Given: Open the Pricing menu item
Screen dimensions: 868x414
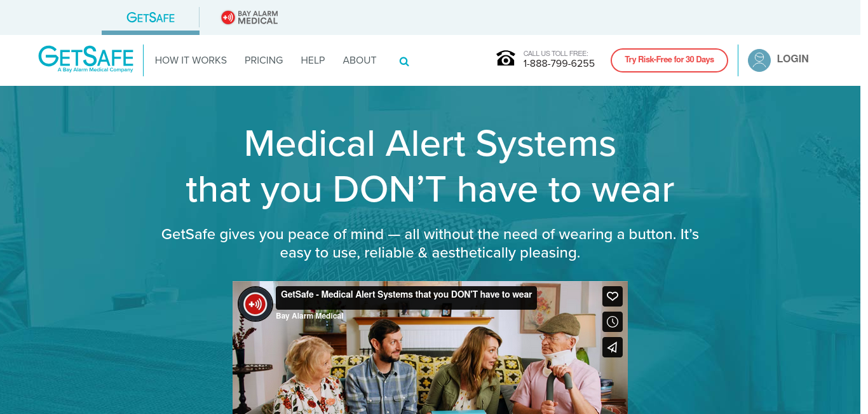Looking at the screenshot, I should click(x=264, y=60).
